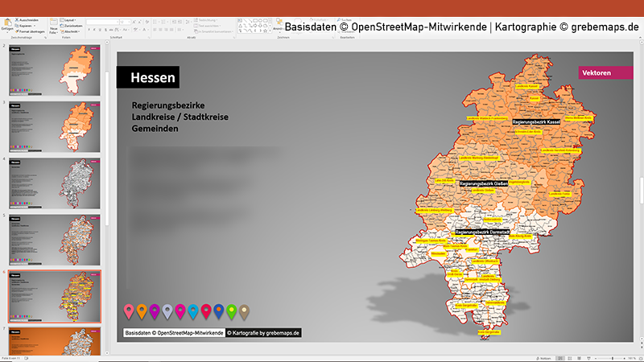Select the brown map pin marker

click(244, 311)
